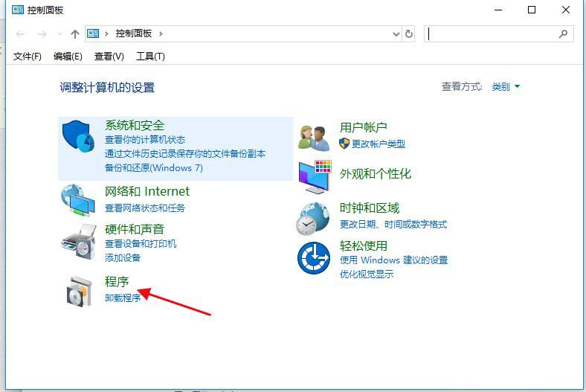586x392 pixels.
Task: Click the 轻松使用 blue circle icon
Action: pos(314,258)
